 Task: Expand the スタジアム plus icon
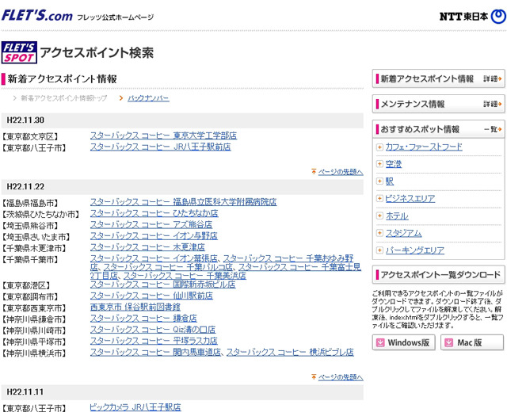pyautogui.click(x=379, y=233)
